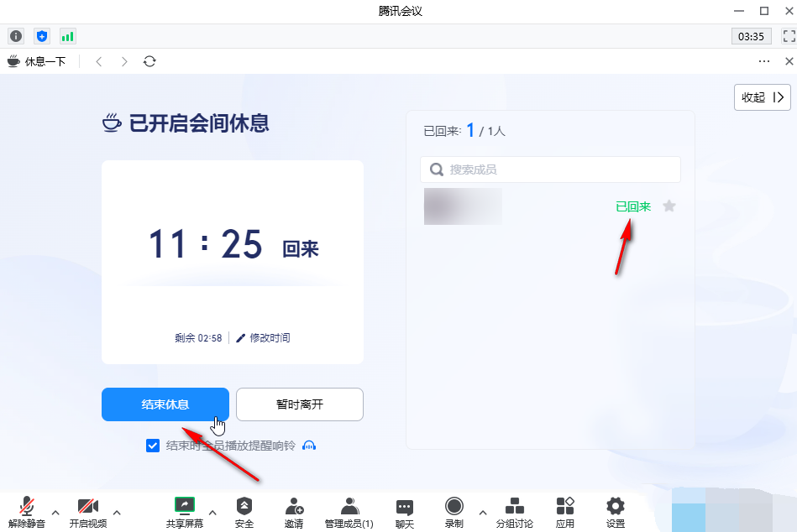Click the refresh icon in navigation bar

149,61
